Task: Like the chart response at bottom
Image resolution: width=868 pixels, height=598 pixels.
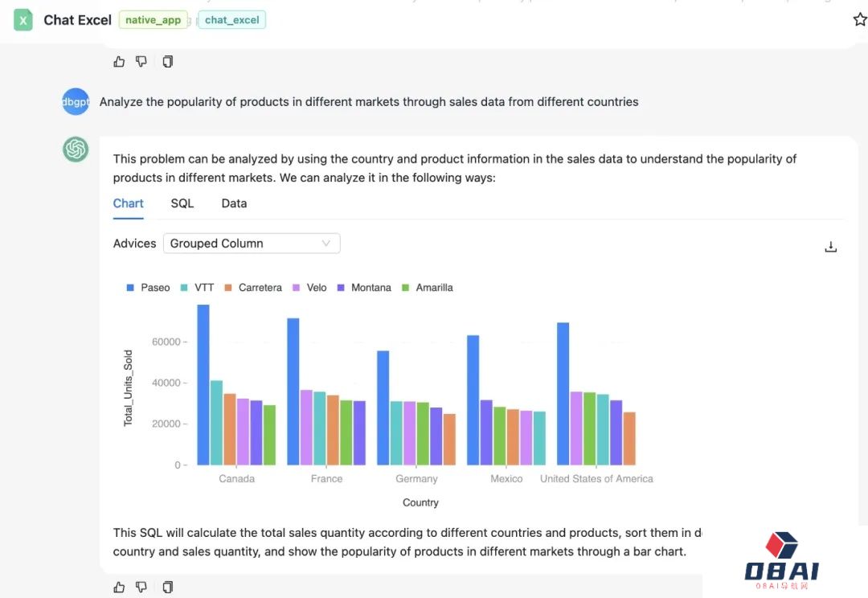Action: 120,587
